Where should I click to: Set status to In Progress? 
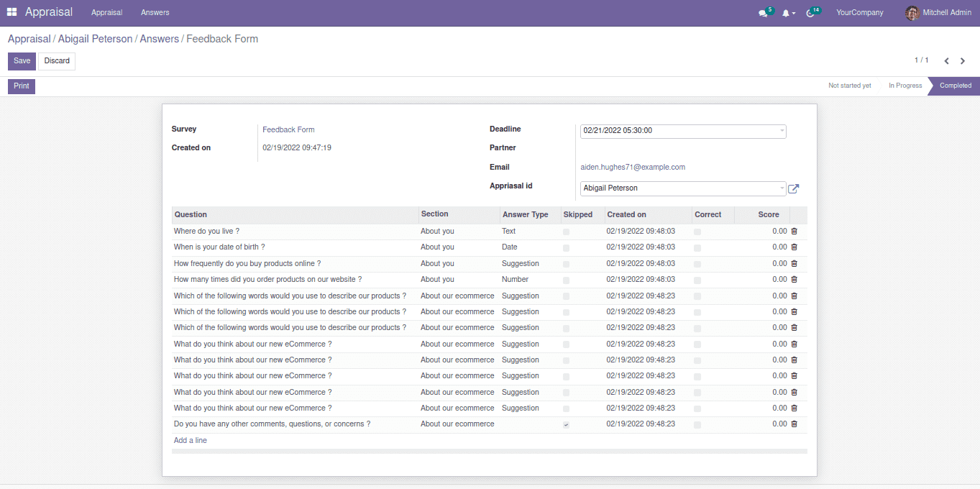pyautogui.click(x=905, y=86)
